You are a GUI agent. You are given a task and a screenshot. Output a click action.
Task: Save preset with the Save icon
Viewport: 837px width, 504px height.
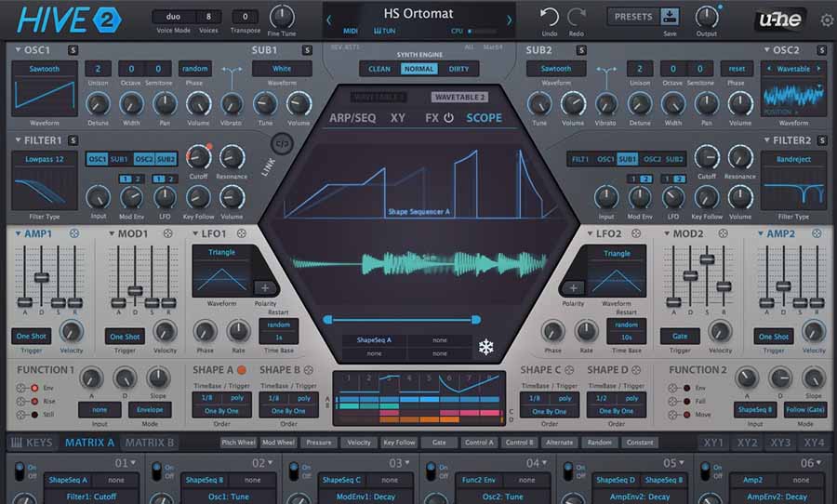(x=670, y=17)
